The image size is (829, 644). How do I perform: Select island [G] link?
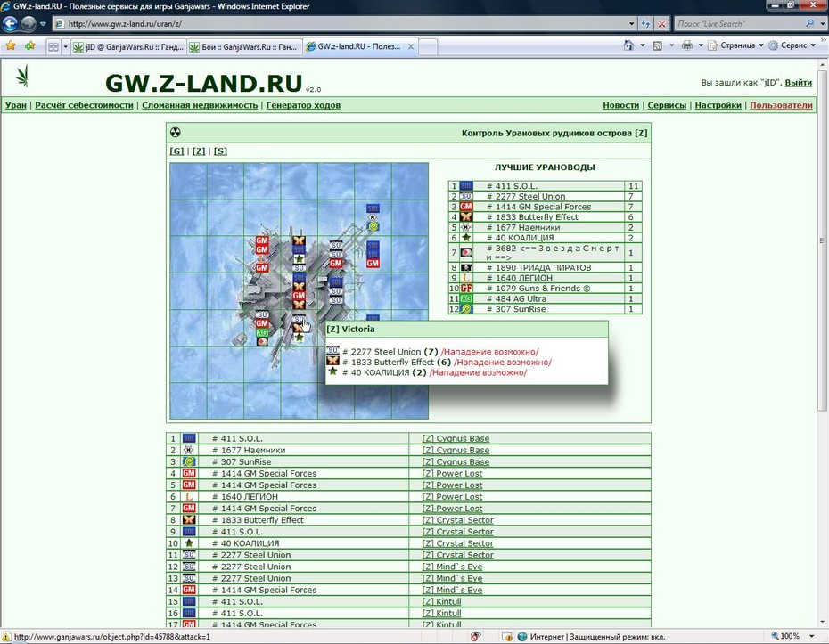(176, 151)
